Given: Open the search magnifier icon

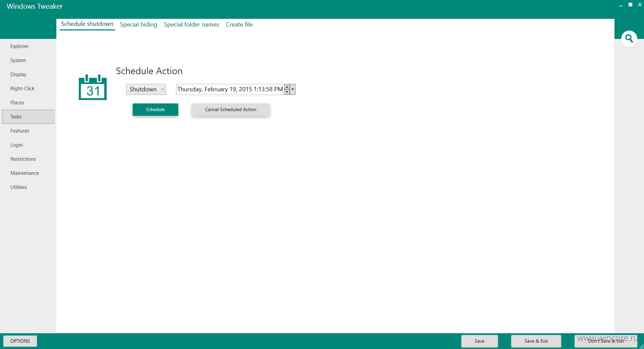Looking at the screenshot, I should click(x=629, y=39).
